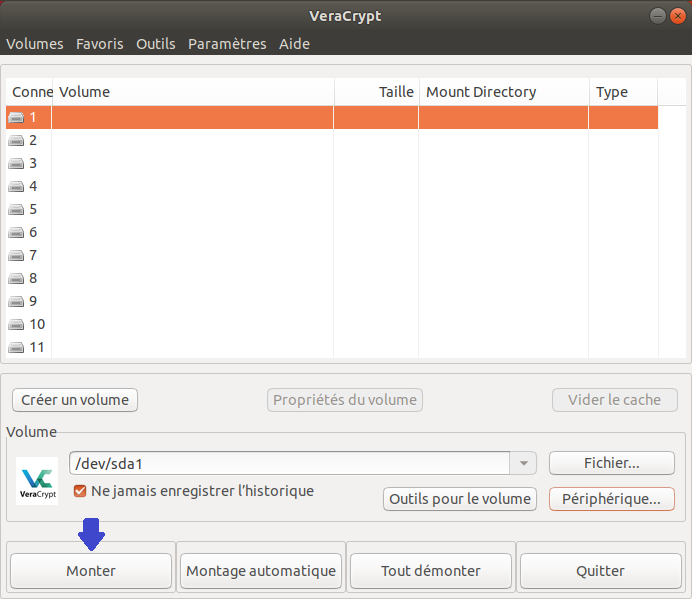
Task: Open the Outils menu
Action: coord(155,44)
